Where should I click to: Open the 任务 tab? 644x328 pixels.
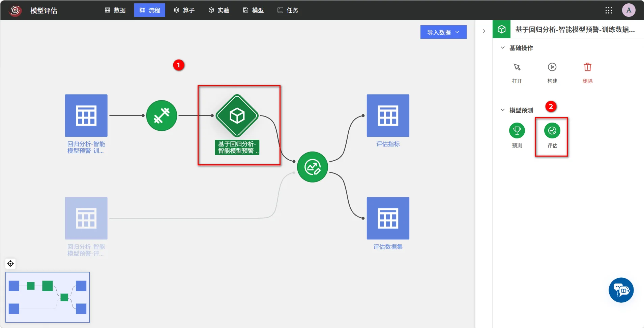click(288, 10)
